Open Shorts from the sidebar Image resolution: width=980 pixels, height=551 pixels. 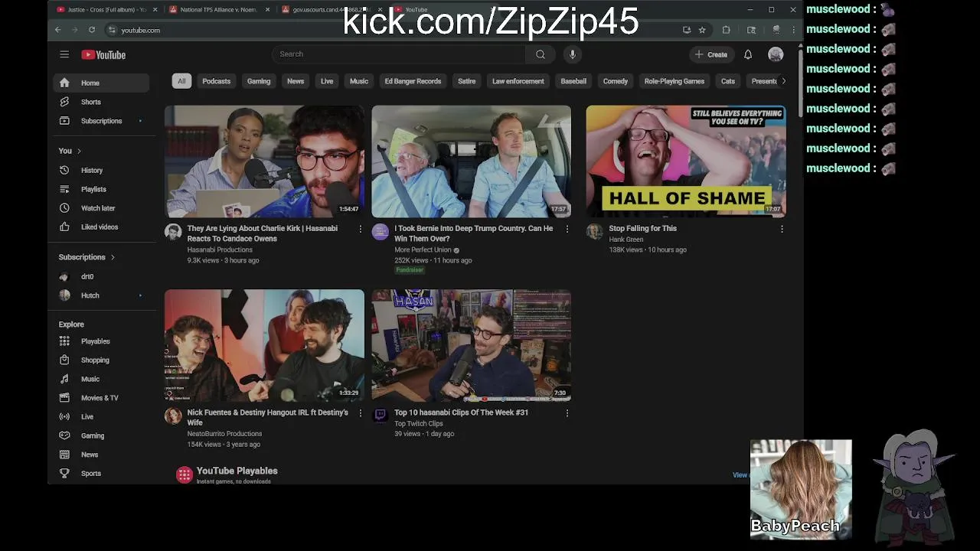(x=102, y=102)
